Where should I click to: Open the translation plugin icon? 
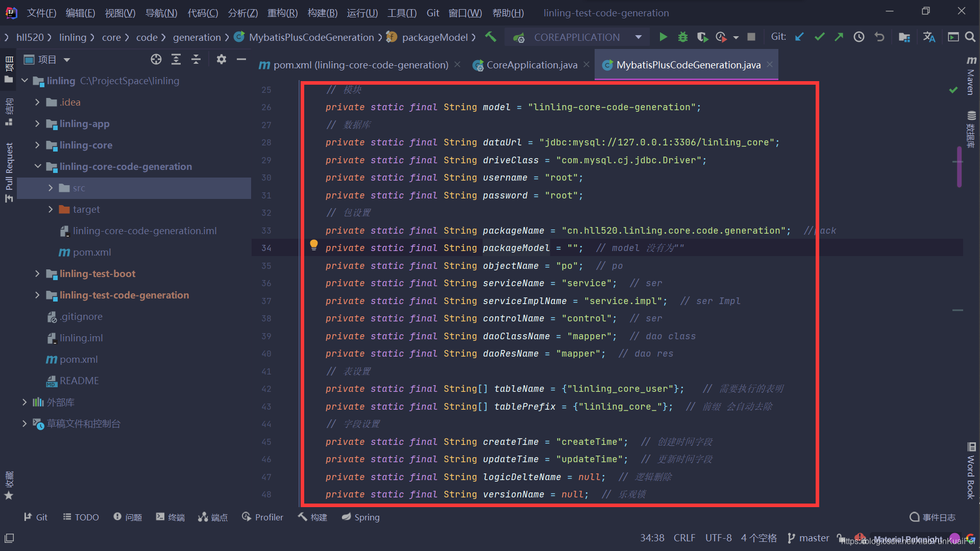coord(929,37)
